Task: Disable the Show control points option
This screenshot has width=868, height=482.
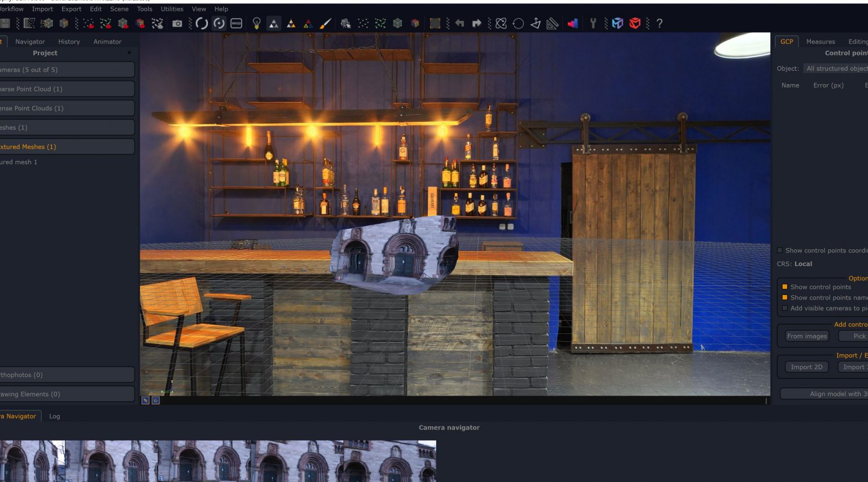Action: point(784,286)
